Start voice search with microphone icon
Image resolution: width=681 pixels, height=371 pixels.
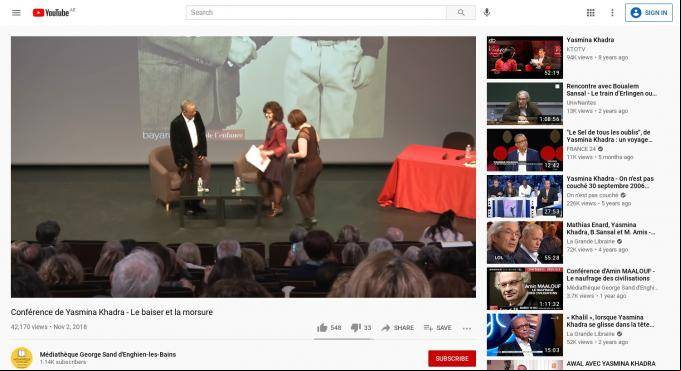tap(487, 13)
